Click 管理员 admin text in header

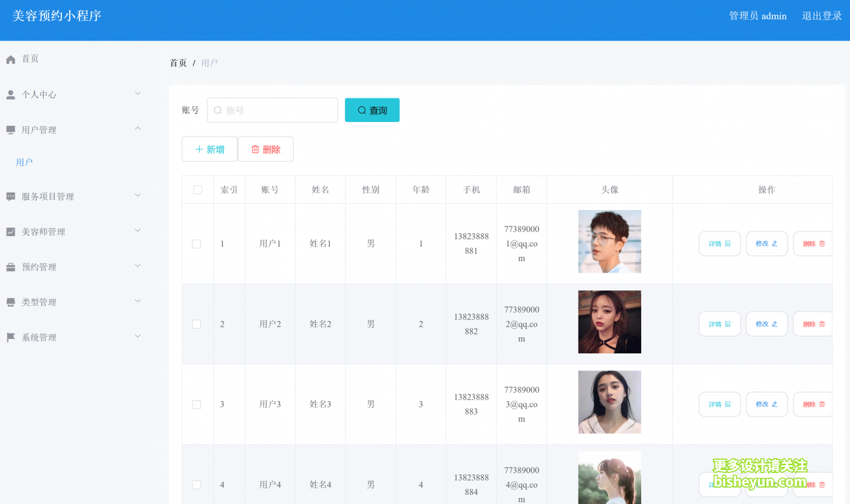[x=758, y=16]
